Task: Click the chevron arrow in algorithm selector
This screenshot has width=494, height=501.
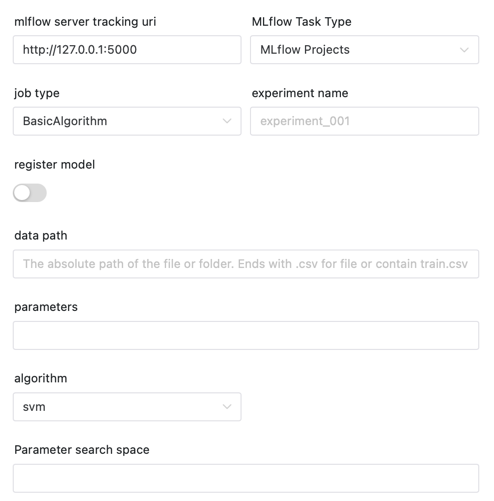Action: point(227,407)
